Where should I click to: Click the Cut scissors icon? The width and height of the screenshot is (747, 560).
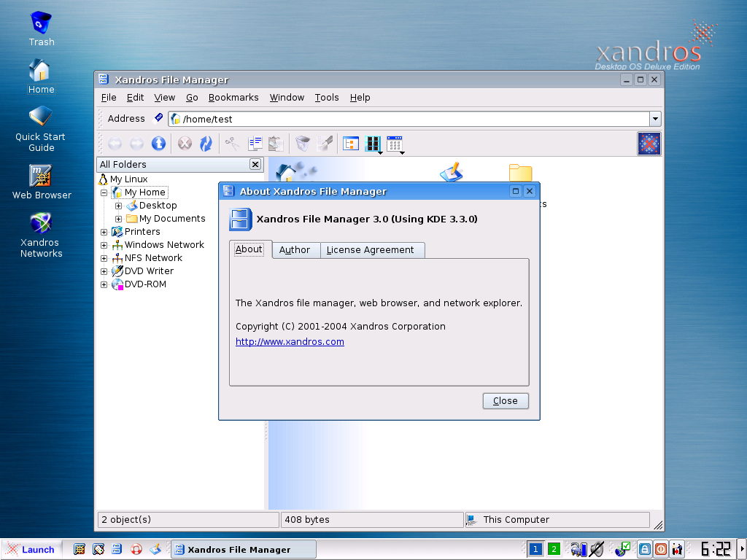[233, 144]
